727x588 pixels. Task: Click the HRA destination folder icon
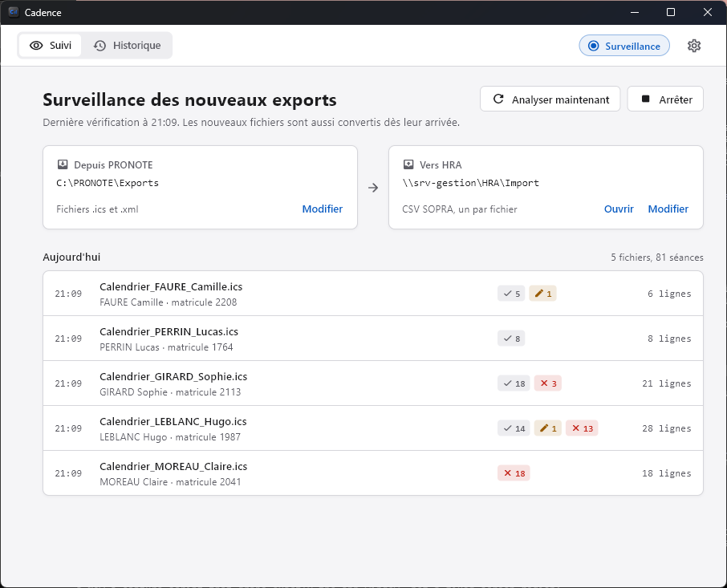(408, 164)
